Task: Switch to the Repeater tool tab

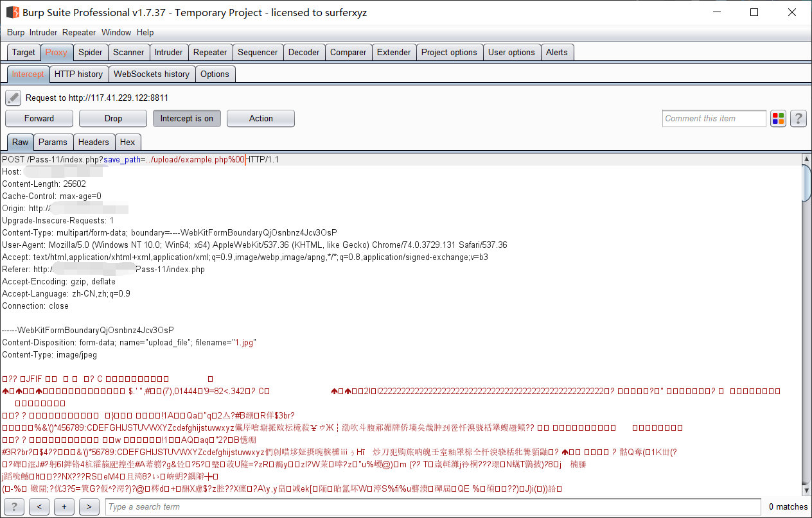Action: click(x=210, y=53)
